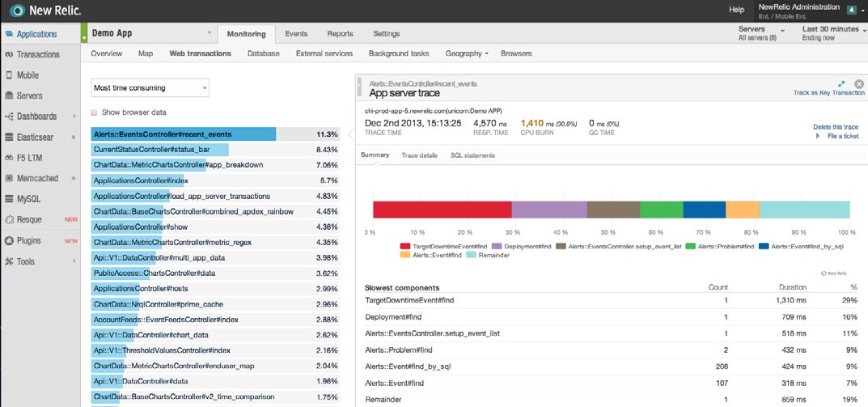
Task: Select Api::V1::ThresholdValuesController#index row
Action: tap(215, 350)
